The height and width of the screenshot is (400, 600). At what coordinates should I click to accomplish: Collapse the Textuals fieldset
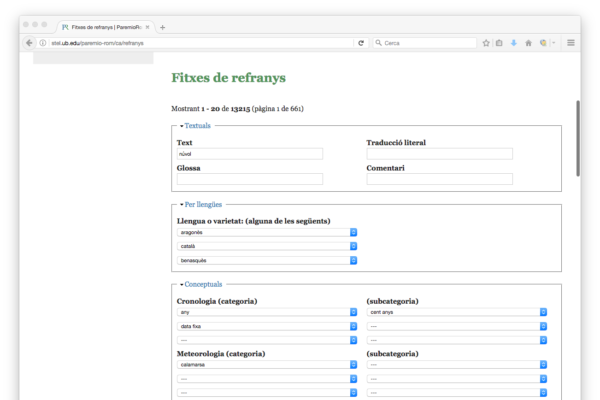(196, 126)
